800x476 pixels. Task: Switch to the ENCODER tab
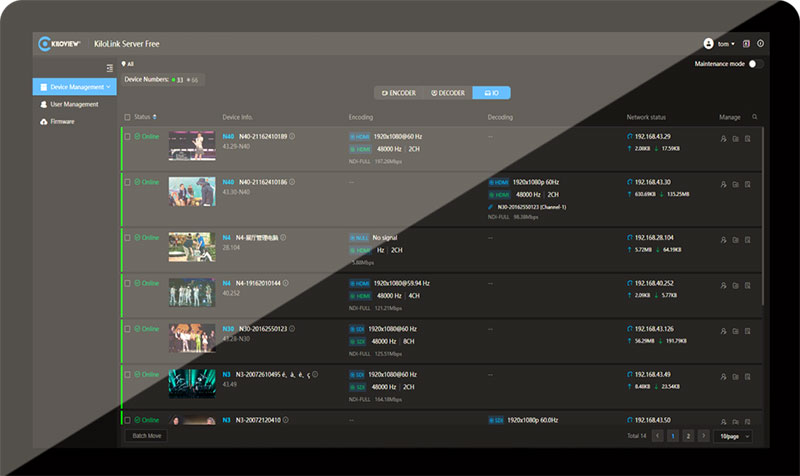pyautogui.click(x=398, y=93)
